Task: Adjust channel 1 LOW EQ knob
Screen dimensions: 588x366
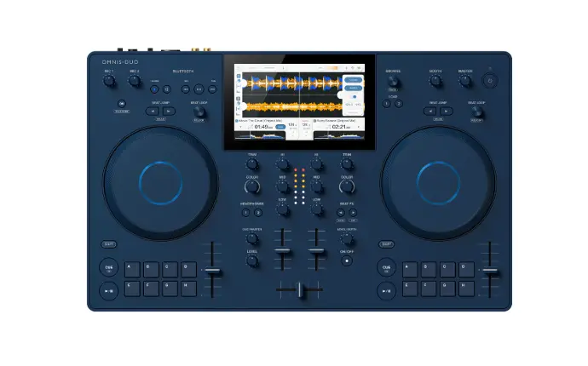Action: pyautogui.click(x=282, y=209)
